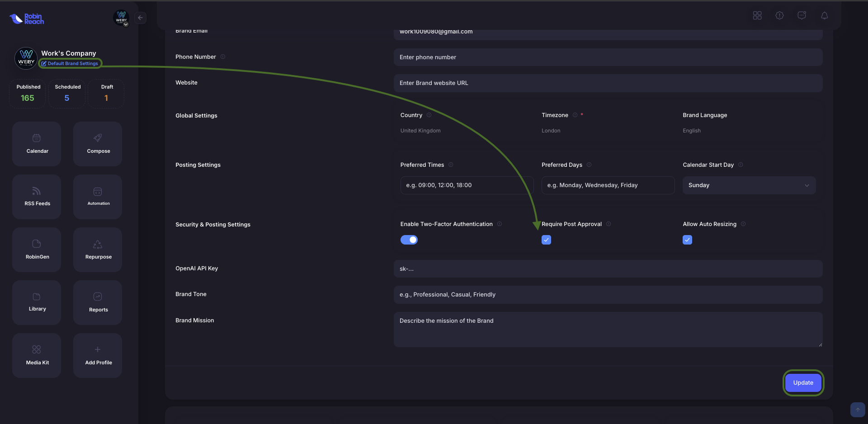Click the info icon next to Timezone
The width and height of the screenshot is (868, 424).
[x=575, y=115]
